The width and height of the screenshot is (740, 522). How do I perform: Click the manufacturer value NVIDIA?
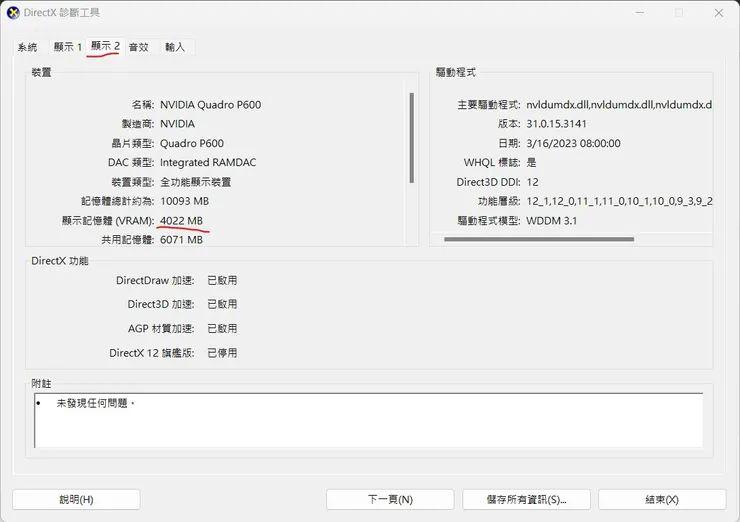177,124
